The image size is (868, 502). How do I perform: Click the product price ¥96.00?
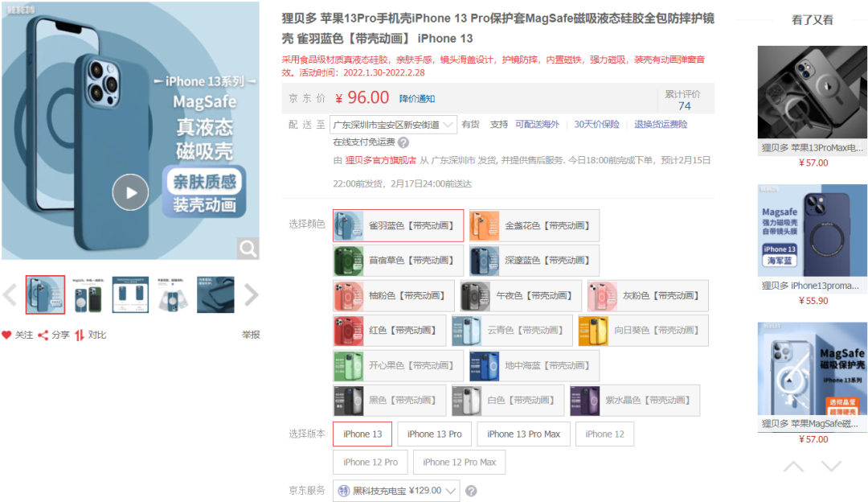pos(362,97)
